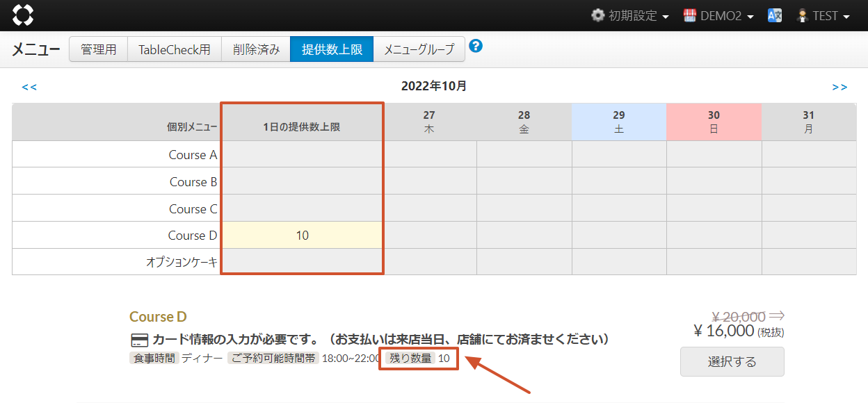Click Course D cell for the 27th
Viewport: 868px width, 403px height.
[x=429, y=236]
